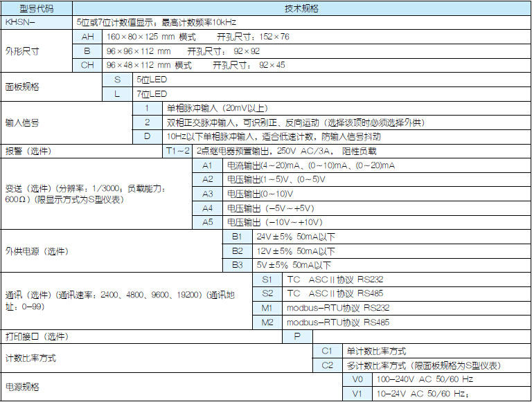Click the 输入信号 row label
This screenshot has width=532, height=402.
22,122
